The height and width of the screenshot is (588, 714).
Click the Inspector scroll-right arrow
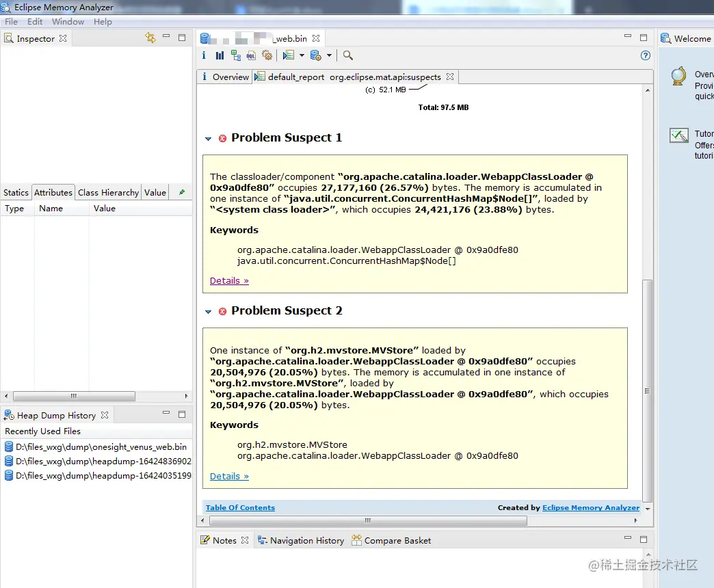pos(186,396)
